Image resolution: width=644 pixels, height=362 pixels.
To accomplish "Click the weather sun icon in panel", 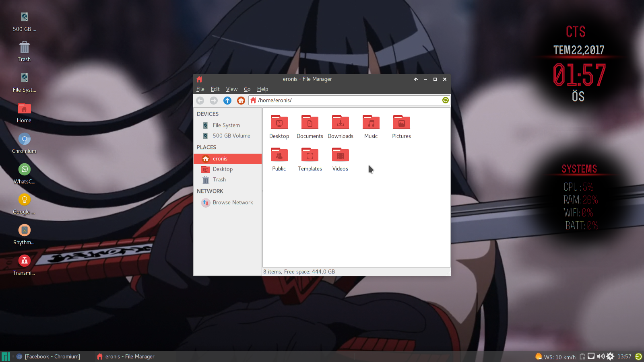I will click(539, 356).
